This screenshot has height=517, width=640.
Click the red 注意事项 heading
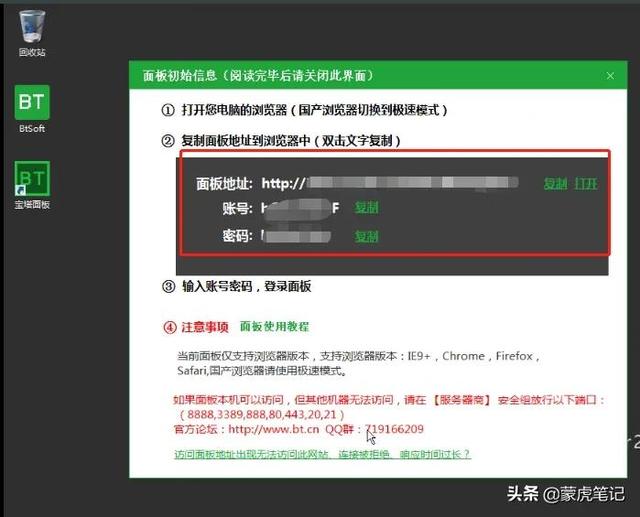coord(205,327)
